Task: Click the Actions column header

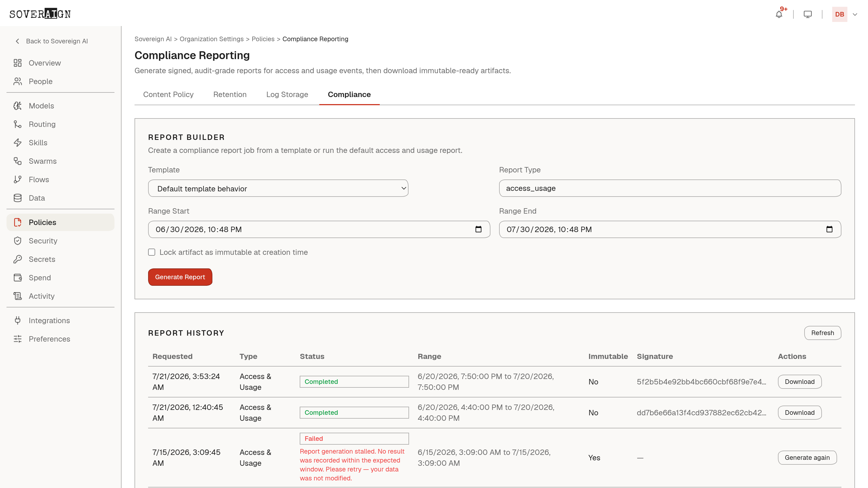Action: (792, 356)
